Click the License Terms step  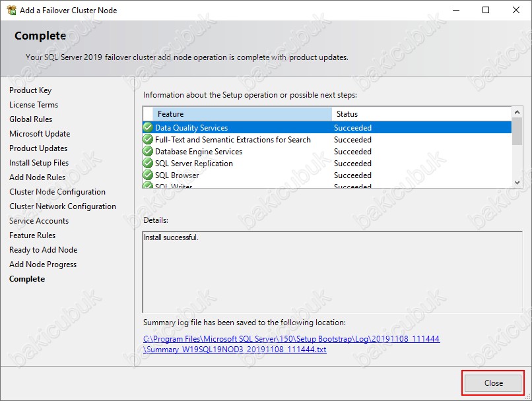(x=34, y=105)
